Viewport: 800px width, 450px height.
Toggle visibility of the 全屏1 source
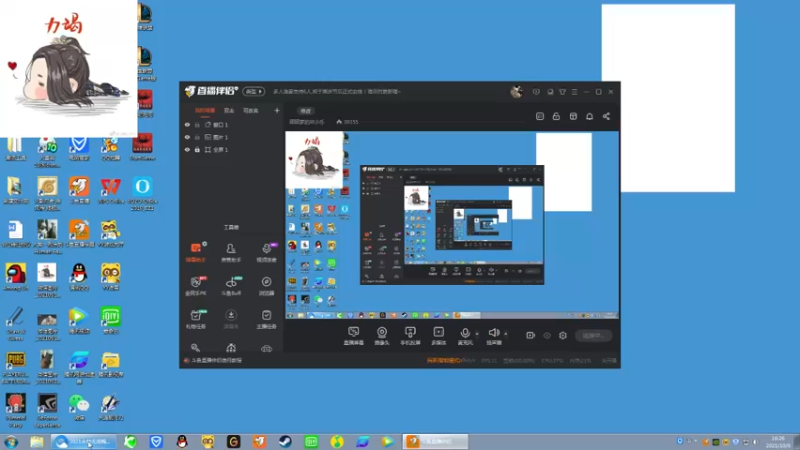[x=187, y=149]
